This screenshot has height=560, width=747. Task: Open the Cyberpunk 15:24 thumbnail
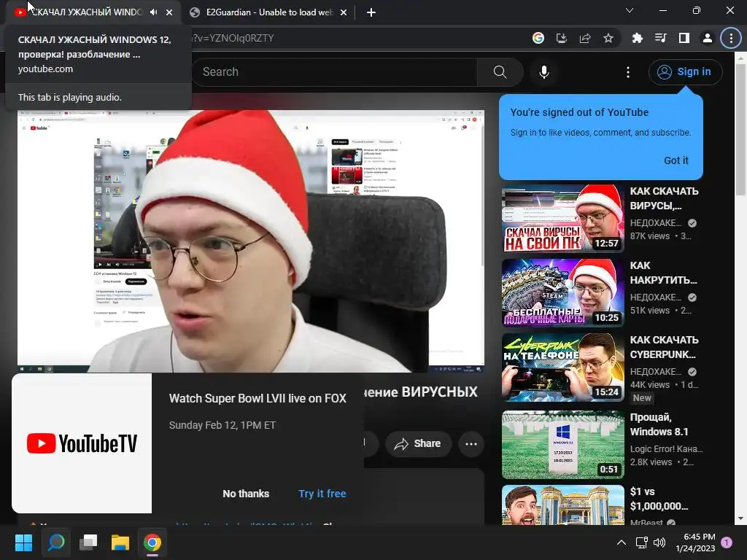(562, 367)
